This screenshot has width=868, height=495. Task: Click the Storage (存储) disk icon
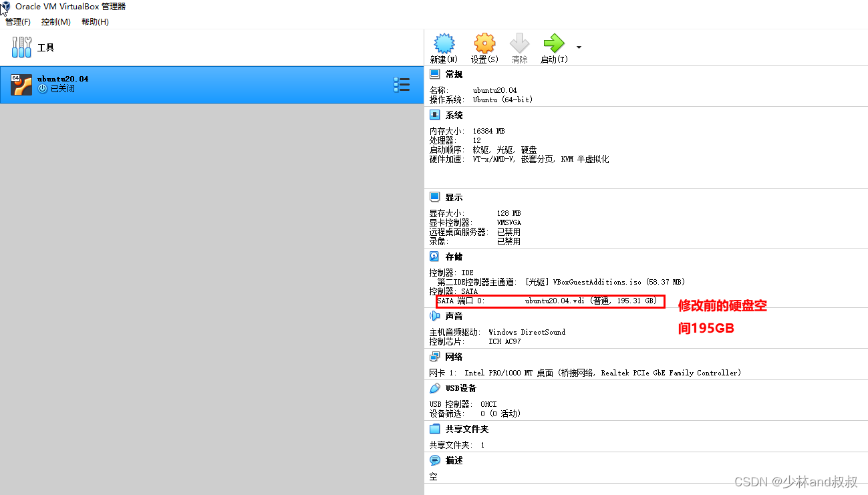coord(435,256)
